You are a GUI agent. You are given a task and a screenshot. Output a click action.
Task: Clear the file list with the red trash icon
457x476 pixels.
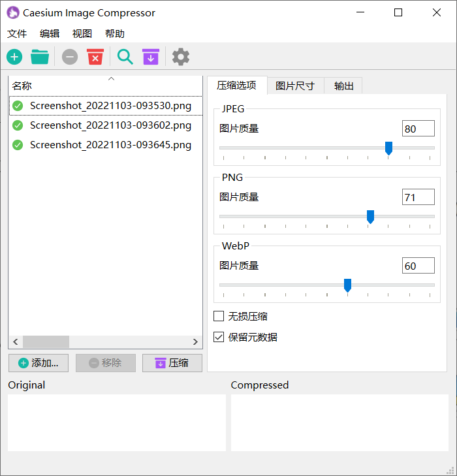(95, 57)
